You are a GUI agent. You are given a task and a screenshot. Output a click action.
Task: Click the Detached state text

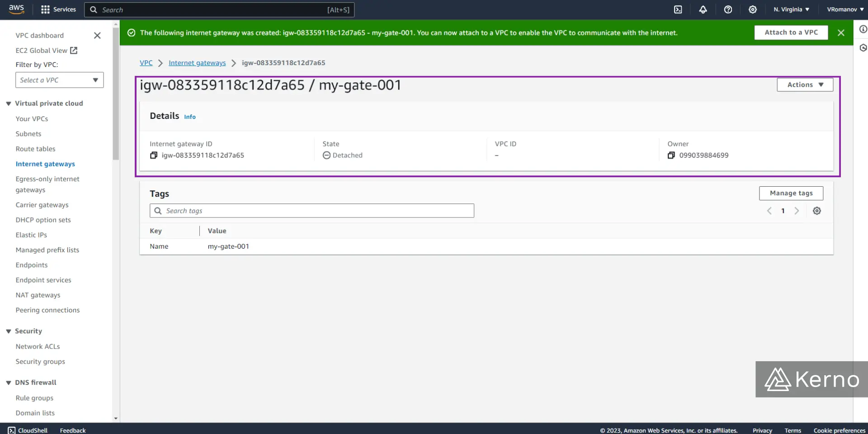tap(348, 155)
